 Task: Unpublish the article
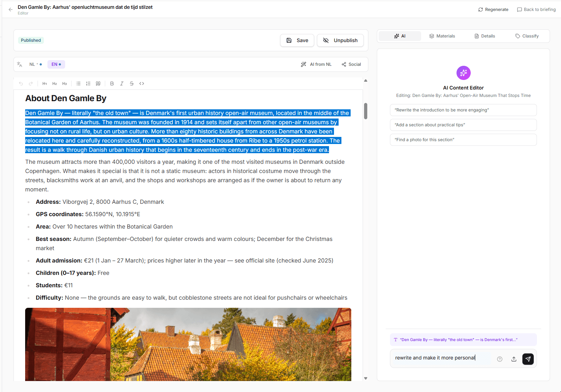[340, 40]
